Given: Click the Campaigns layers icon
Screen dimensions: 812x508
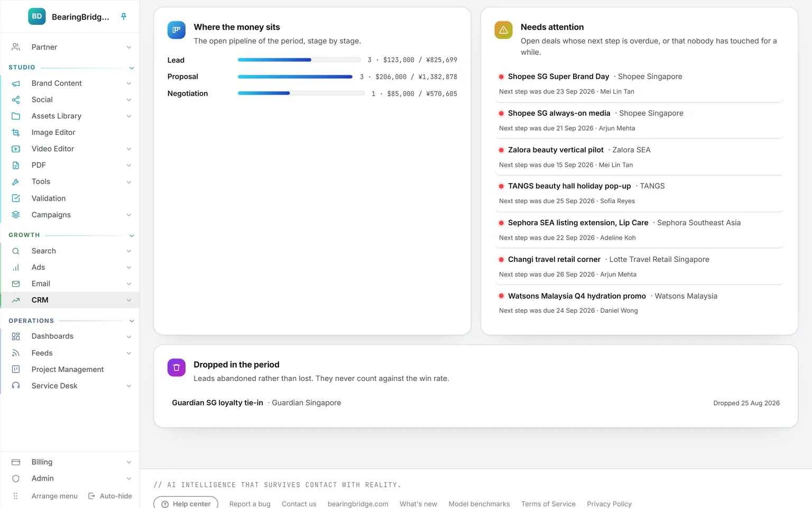Looking at the screenshot, I should coord(16,214).
